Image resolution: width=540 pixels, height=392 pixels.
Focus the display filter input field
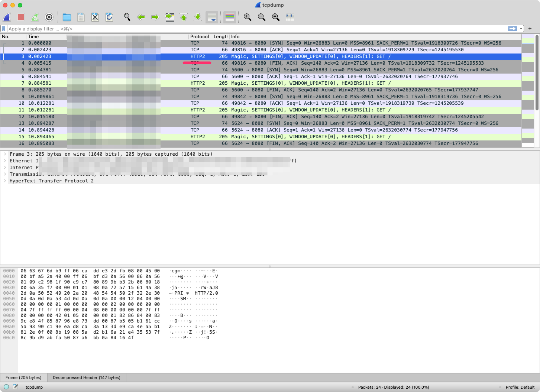tap(256, 29)
